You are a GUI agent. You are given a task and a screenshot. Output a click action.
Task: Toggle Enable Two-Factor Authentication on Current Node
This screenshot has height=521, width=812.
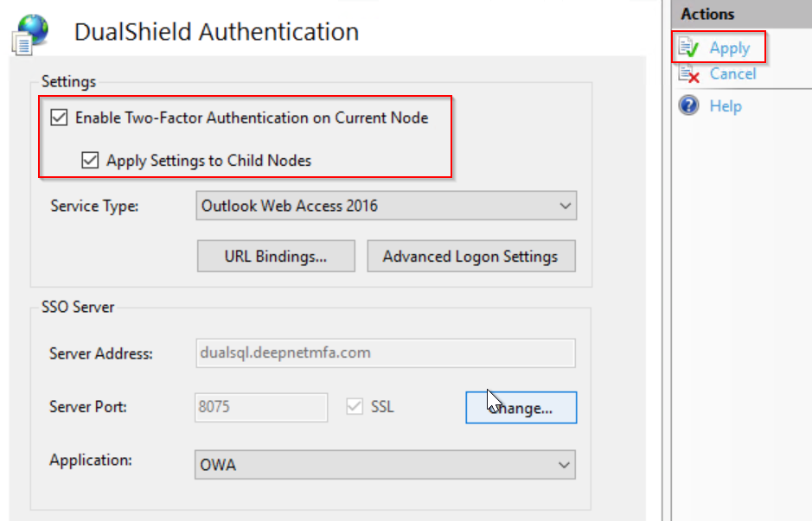coord(60,118)
